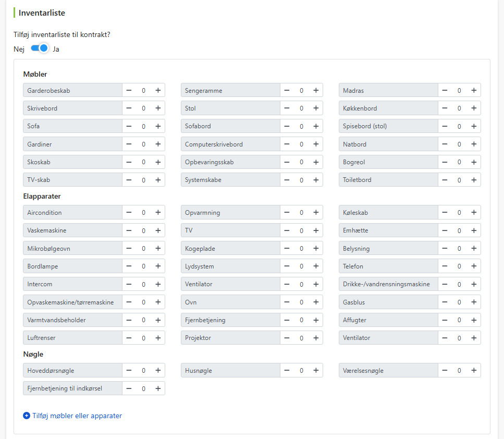Image resolution: width=504 pixels, height=439 pixels.
Task: Click plus icon for Køleskab
Action: click(x=474, y=212)
